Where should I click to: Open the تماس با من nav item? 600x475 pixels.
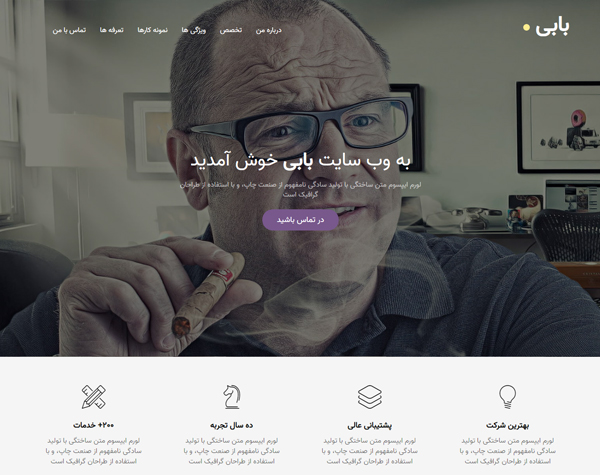tap(69, 30)
